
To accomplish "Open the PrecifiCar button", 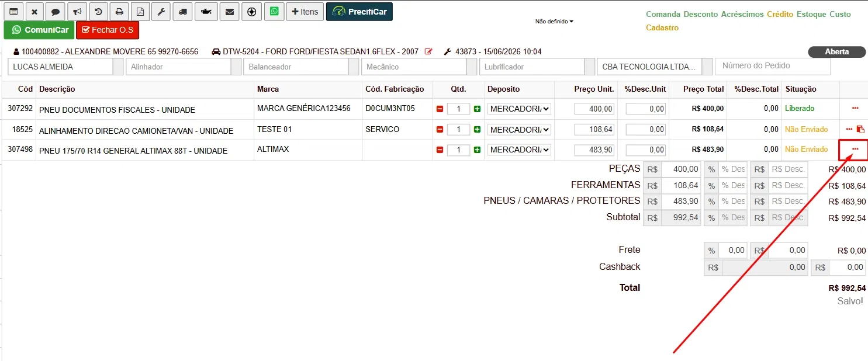I will pos(359,12).
